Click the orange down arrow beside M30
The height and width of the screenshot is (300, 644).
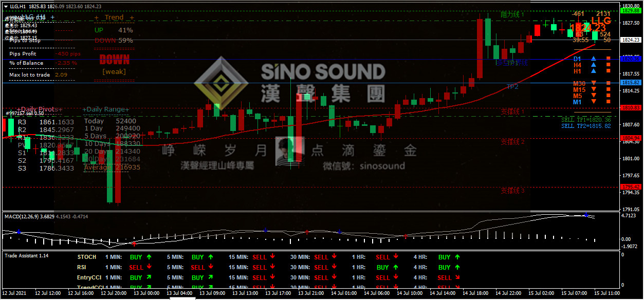pyautogui.click(x=593, y=83)
